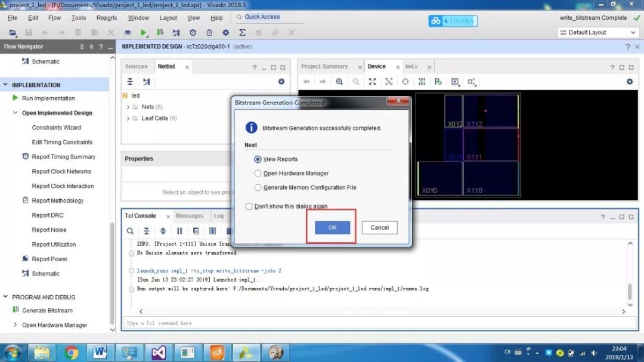Screen dimensions: 644x362
Task: Click the Netlist schematic icon
Action: (x=146, y=81)
